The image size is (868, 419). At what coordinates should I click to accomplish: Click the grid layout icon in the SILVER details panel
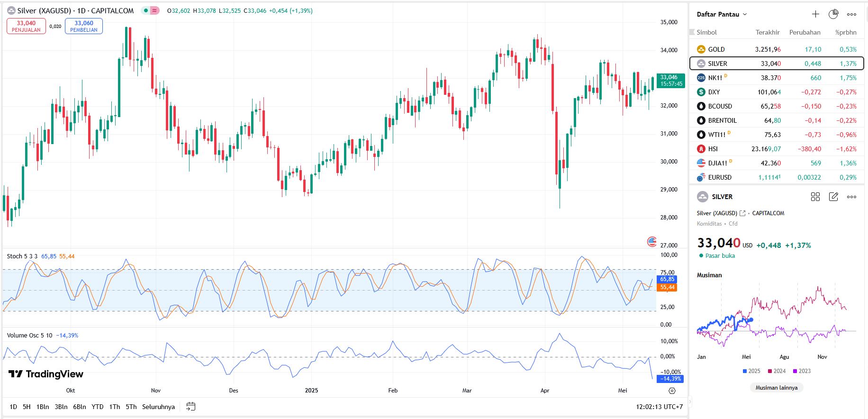pyautogui.click(x=815, y=197)
